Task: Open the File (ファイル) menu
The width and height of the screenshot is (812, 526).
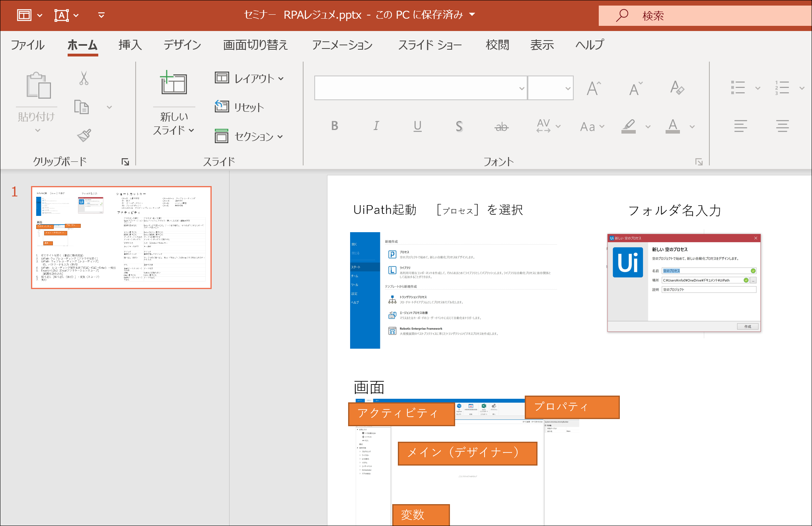Action: click(27, 45)
